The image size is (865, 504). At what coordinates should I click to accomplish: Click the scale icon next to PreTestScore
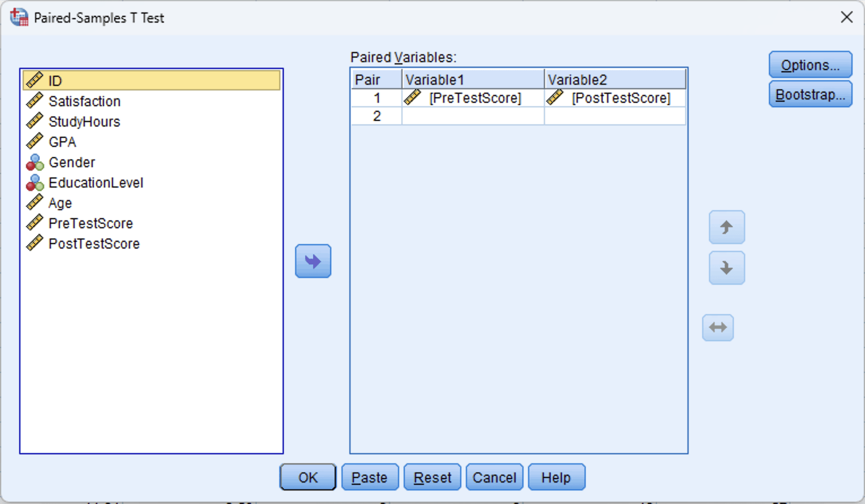pyautogui.click(x=34, y=223)
